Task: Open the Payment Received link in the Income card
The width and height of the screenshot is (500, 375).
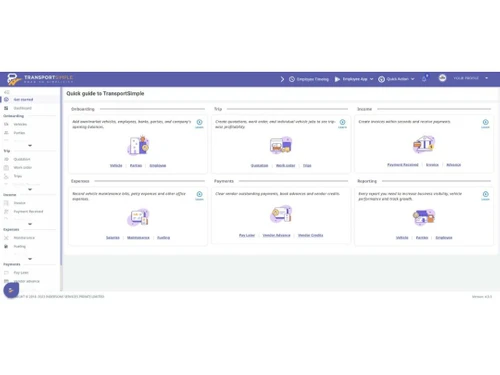Action: (403, 165)
